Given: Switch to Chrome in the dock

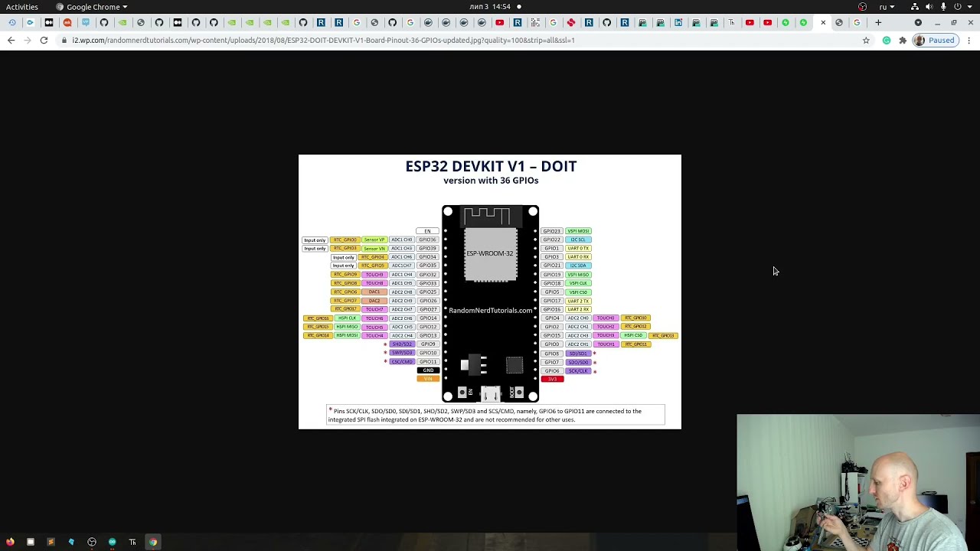Looking at the screenshot, I should pos(153,542).
